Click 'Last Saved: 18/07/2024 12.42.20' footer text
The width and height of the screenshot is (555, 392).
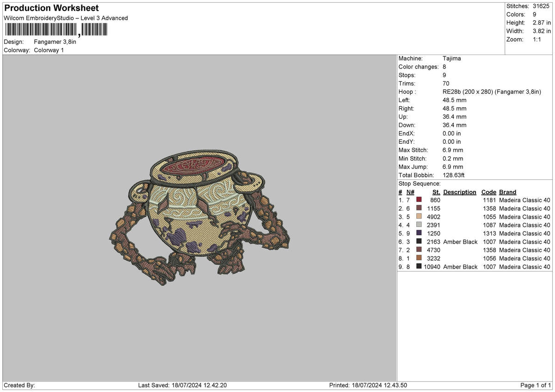183,386
